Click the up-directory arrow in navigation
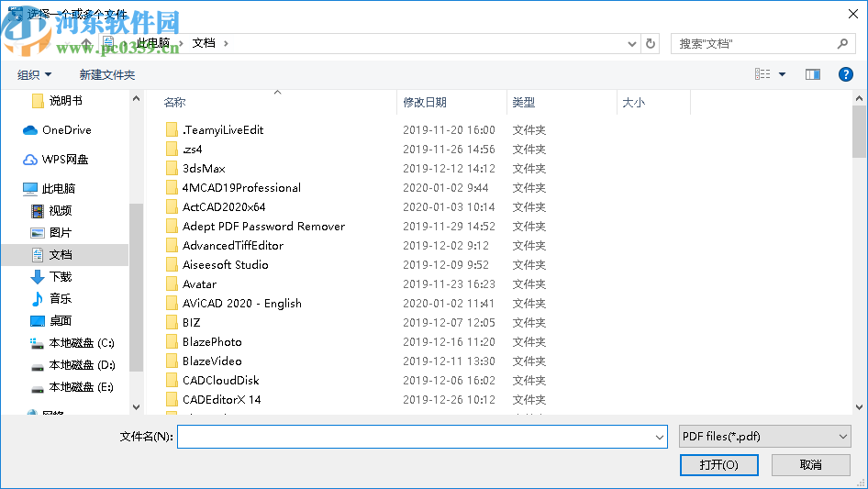Image resolution: width=868 pixels, height=489 pixels. coord(86,43)
